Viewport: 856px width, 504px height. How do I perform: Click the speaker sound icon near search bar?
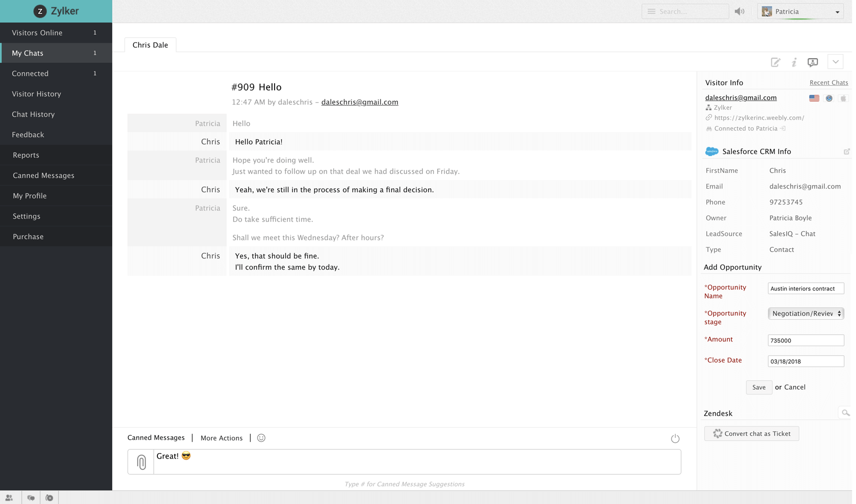740,11
